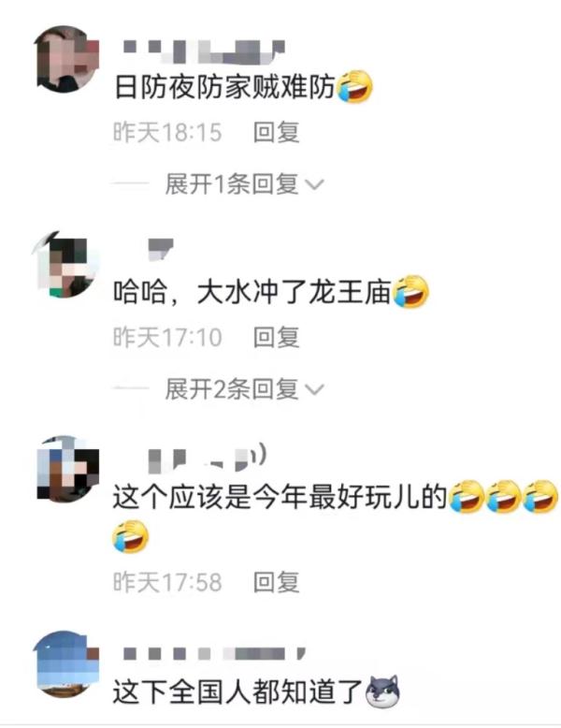Tap laughing emoji after 龙王庙
The image size is (561, 728).
click(x=410, y=292)
